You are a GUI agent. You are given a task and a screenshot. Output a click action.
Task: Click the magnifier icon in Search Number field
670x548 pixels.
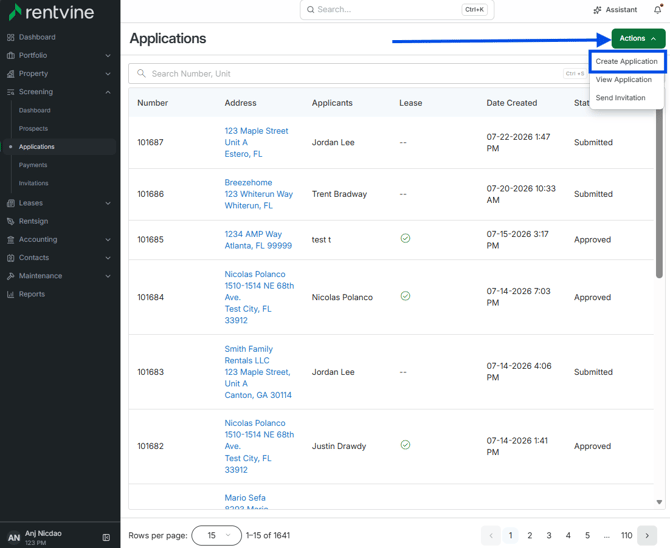point(141,74)
